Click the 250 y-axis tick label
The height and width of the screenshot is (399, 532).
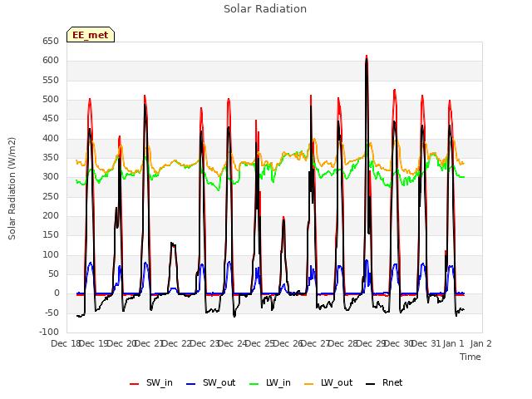pos(51,196)
